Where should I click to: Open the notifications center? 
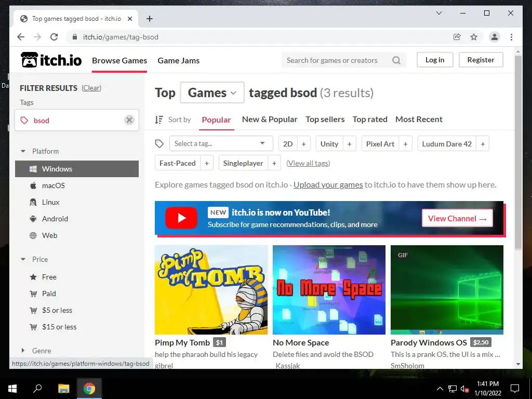(x=515, y=389)
